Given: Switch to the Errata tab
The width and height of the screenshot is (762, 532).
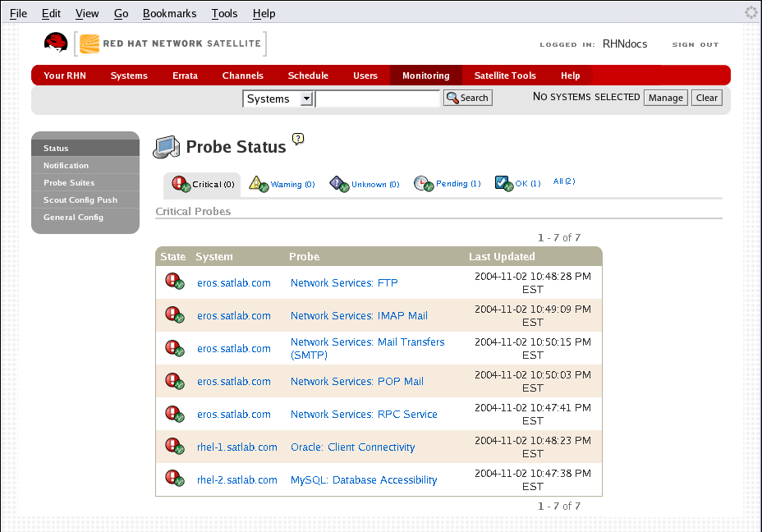Looking at the screenshot, I should (185, 76).
